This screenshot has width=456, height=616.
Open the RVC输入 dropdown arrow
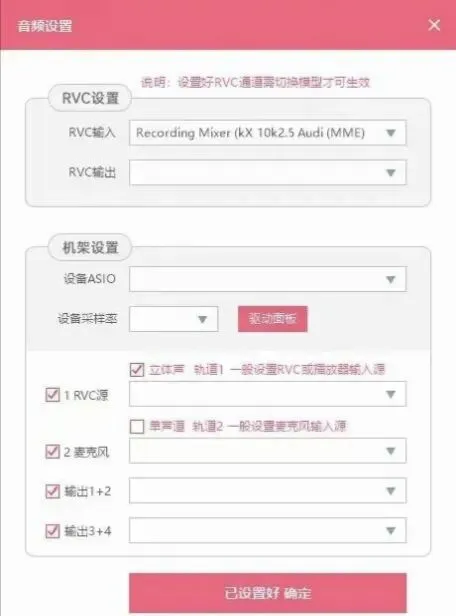tap(391, 133)
